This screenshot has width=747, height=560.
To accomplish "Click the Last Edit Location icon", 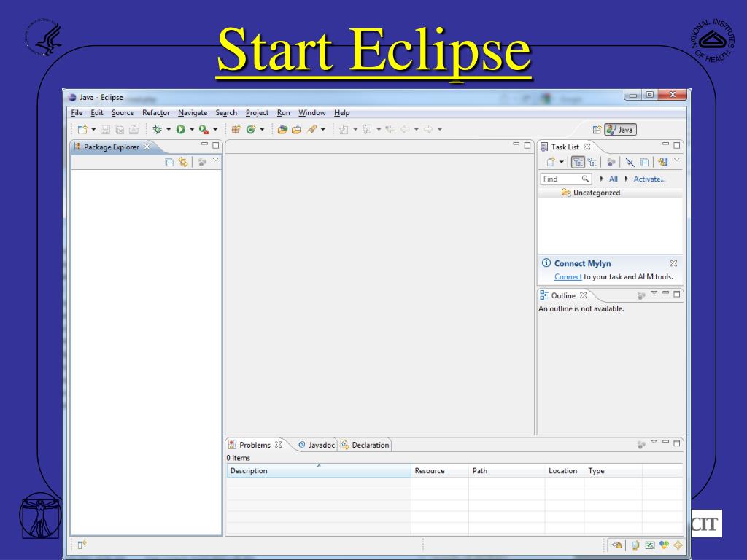I will pyautogui.click(x=391, y=130).
